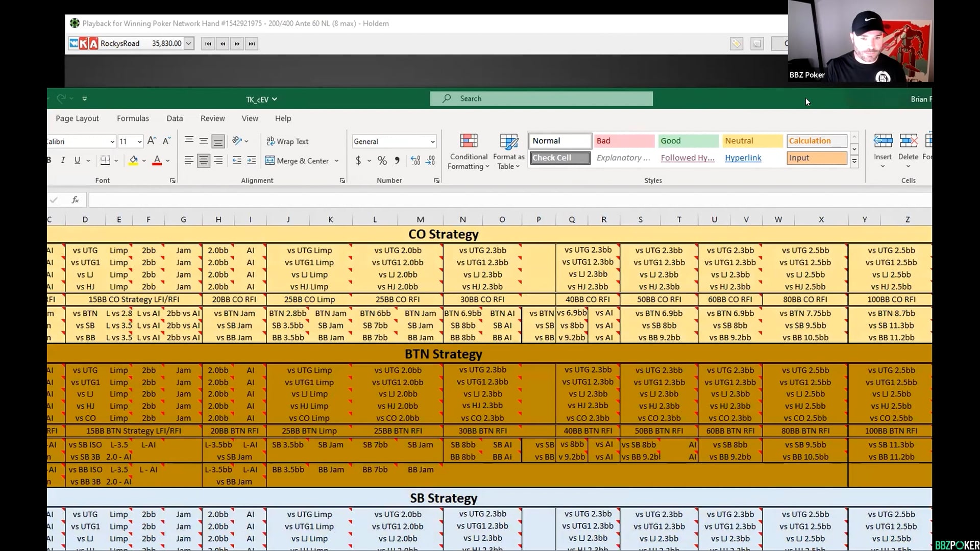
Task: Open the Formulas ribbon tab
Action: pyautogui.click(x=133, y=118)
